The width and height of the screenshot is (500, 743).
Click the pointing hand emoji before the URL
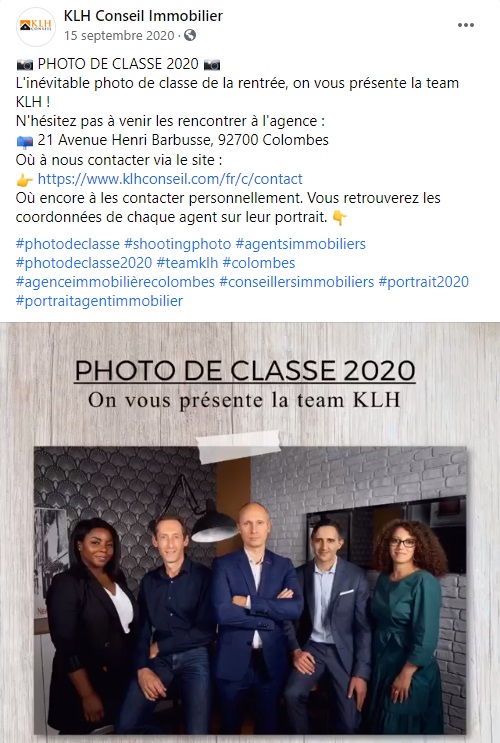[25, 180]
